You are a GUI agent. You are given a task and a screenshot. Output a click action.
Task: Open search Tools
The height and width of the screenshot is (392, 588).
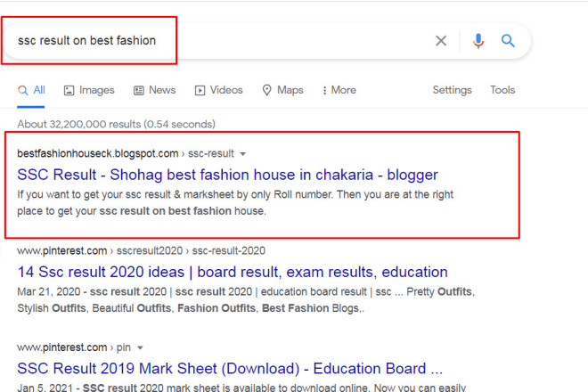click(502, 90)
